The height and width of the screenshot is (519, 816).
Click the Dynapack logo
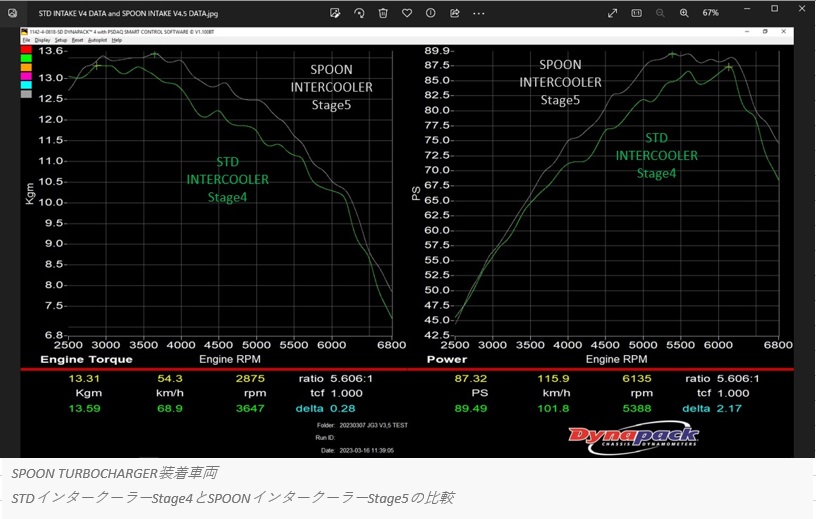(x=633, y=436)
